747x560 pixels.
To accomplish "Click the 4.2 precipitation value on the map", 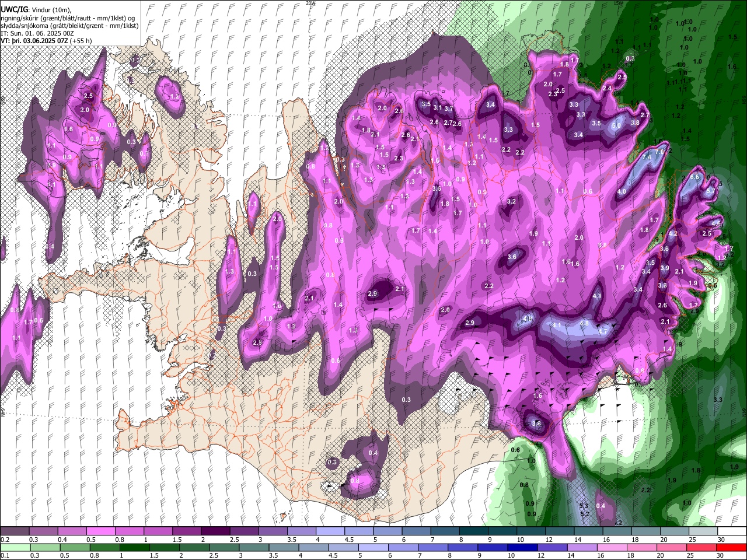I will click(673, 233).
